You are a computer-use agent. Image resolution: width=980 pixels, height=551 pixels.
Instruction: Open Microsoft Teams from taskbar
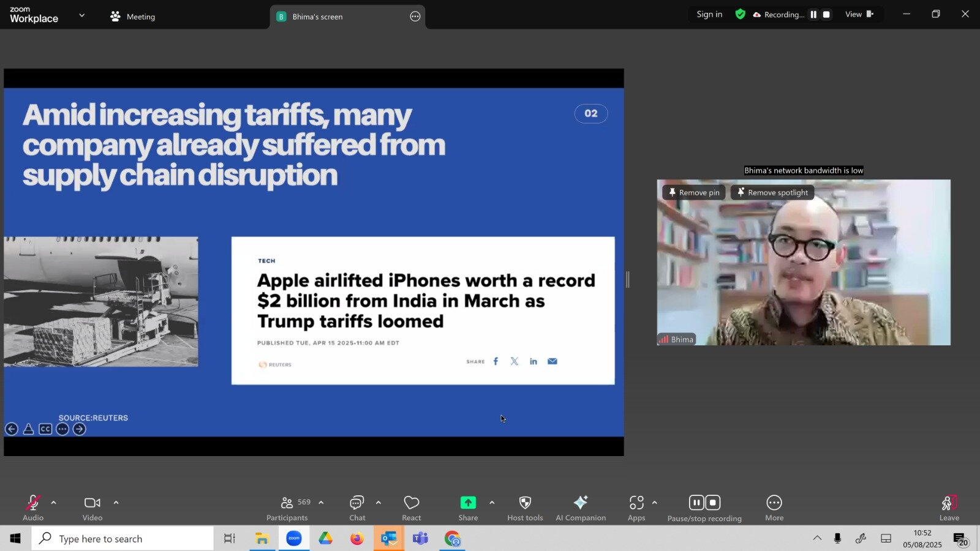421,539
